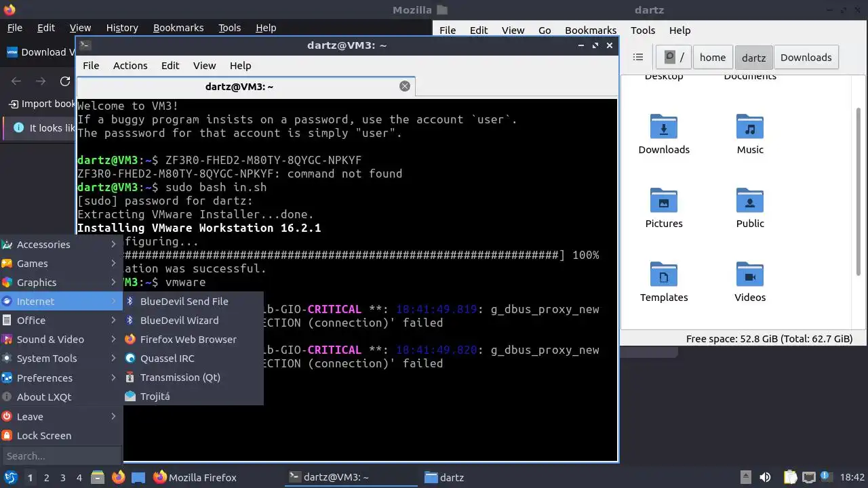868x488 pixels.
Task: Close the dartz@VM3 terminal tab
Action: (x=405, y=86)
